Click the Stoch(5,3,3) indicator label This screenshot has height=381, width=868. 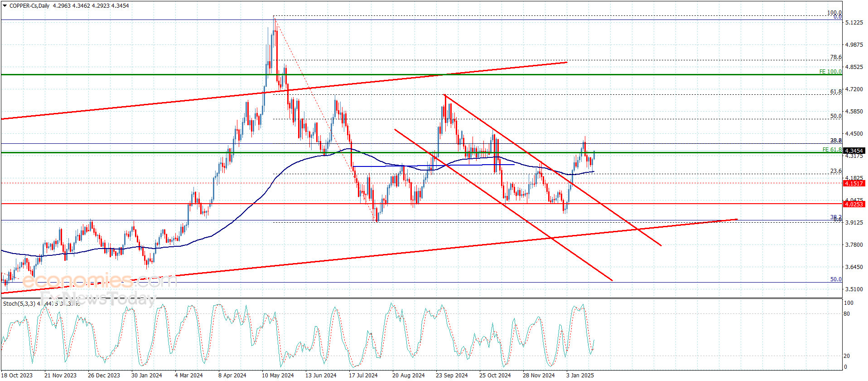19,303
